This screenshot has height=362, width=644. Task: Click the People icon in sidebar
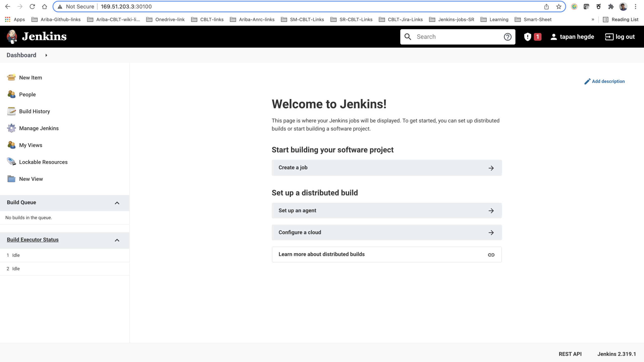point(11,94)
